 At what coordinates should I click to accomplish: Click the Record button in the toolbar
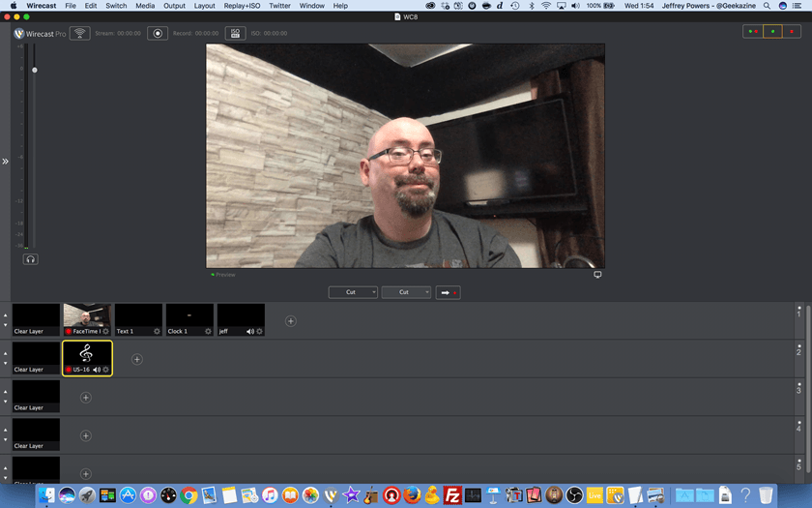click(158, 33)
